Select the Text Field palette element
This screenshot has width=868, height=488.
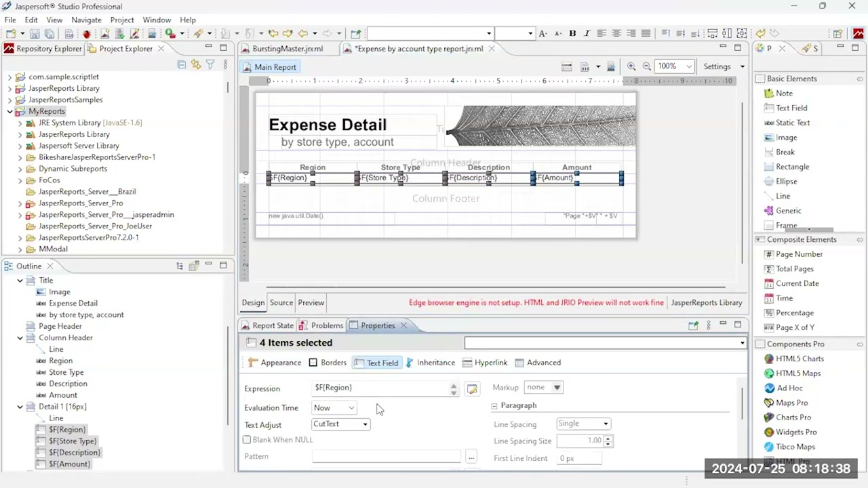coord(791,108)
